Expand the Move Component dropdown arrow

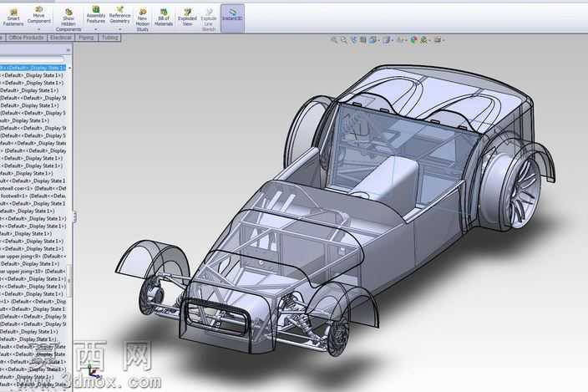coord(39,29)
